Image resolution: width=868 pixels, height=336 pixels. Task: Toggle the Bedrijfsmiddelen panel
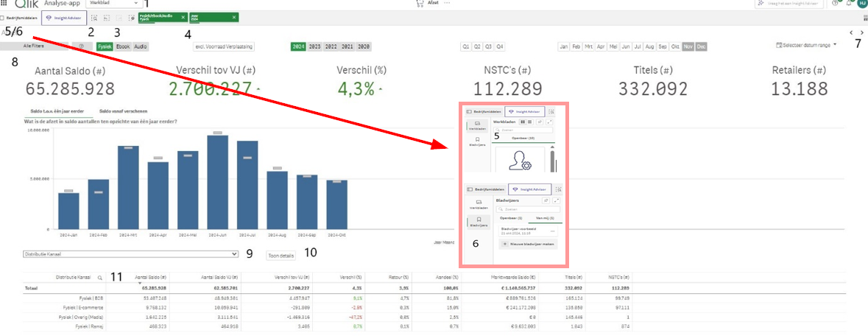pyautogui.click(x=20, y=18)
